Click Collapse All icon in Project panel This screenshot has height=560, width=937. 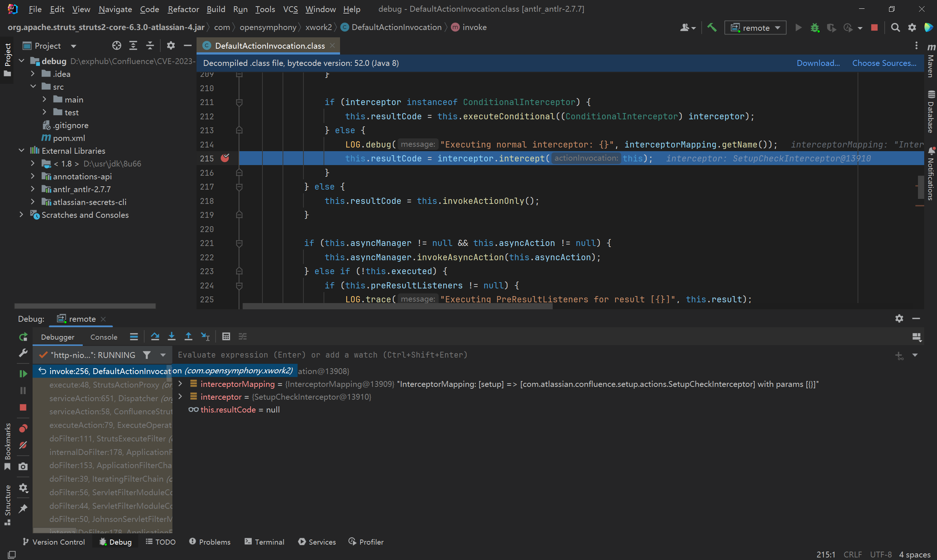point(150,46)
